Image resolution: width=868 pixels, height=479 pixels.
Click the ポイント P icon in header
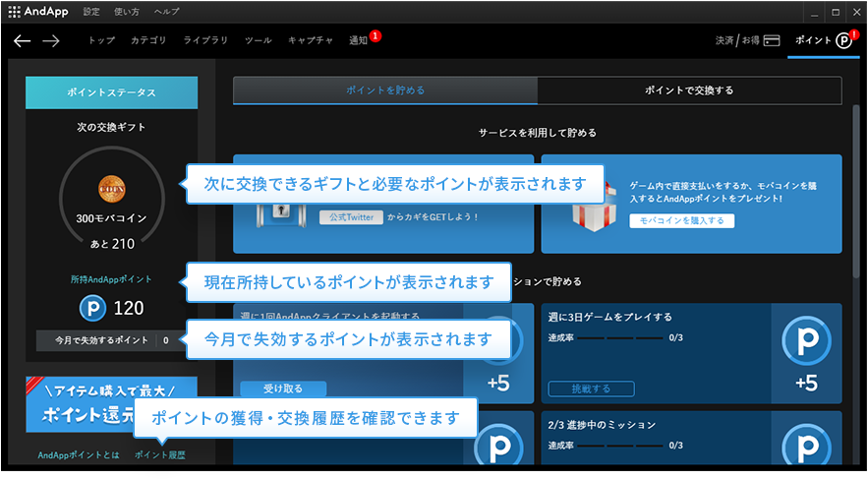pos(844,40)
